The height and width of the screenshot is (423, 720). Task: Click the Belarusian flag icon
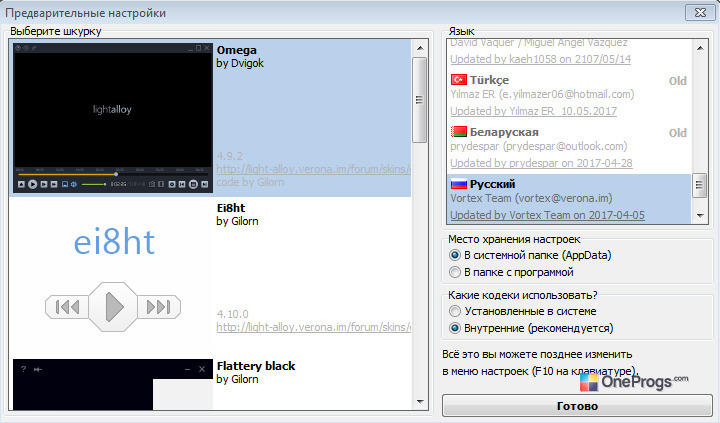tap(459, 132)
